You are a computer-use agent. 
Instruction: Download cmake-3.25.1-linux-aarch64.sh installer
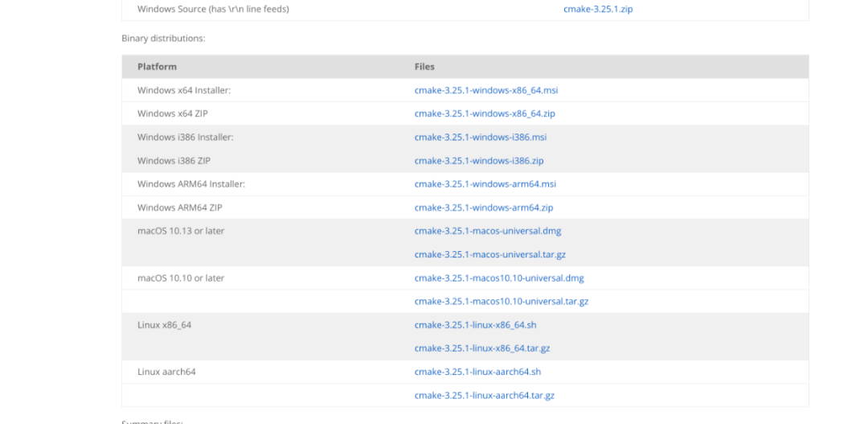click(477, 372)
